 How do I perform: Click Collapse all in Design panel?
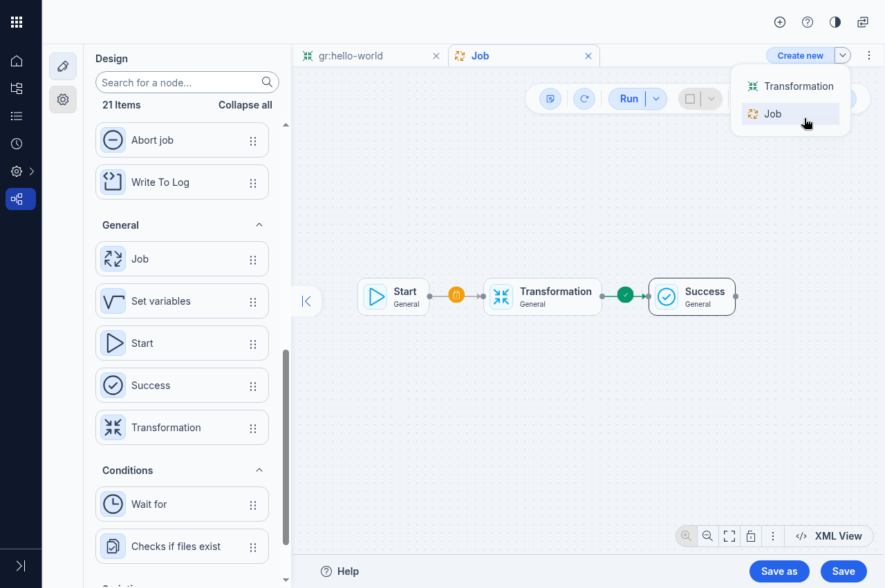pos(245,105)
